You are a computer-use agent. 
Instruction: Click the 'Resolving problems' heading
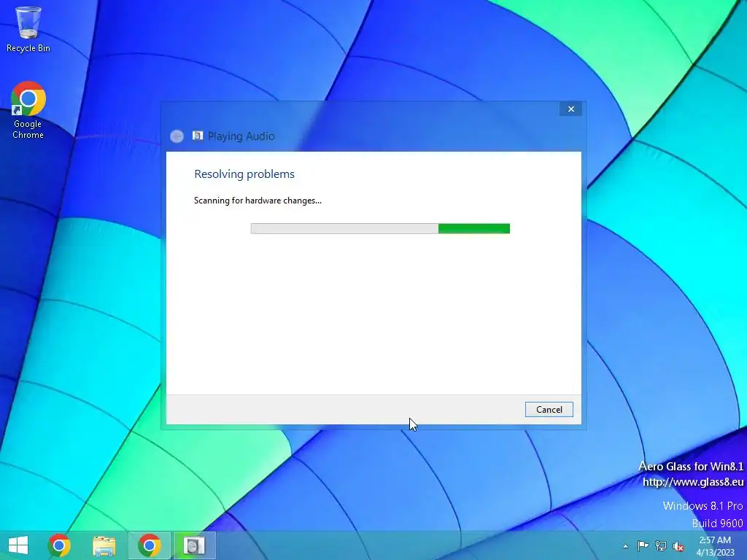(244, 174)
